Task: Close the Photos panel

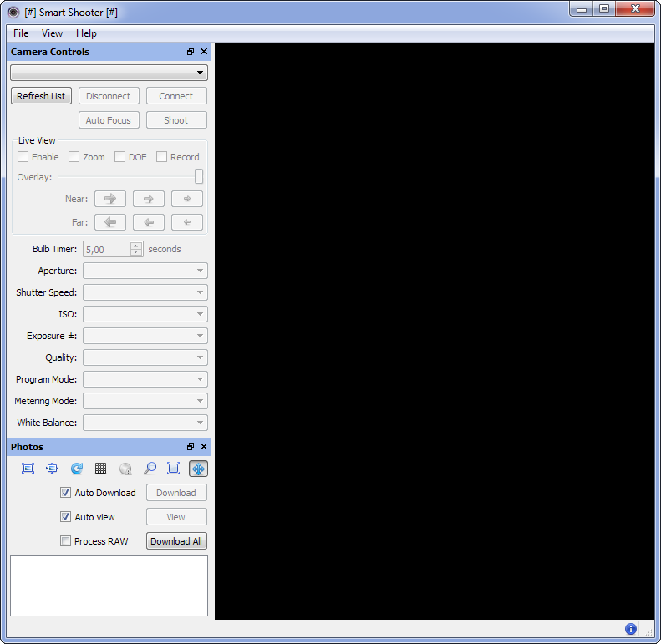Action: point(204,446)
